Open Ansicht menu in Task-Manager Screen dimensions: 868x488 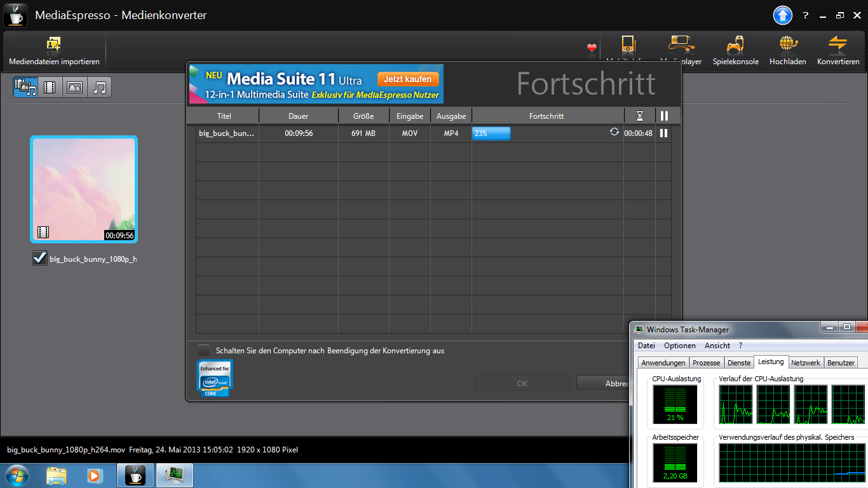pyautogui.click(x=717, y=346)
